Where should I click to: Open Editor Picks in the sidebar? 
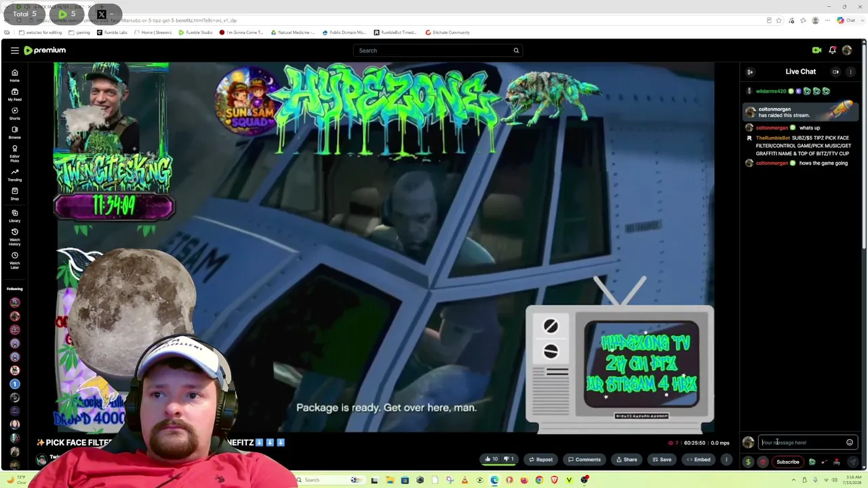pos(14,153)
